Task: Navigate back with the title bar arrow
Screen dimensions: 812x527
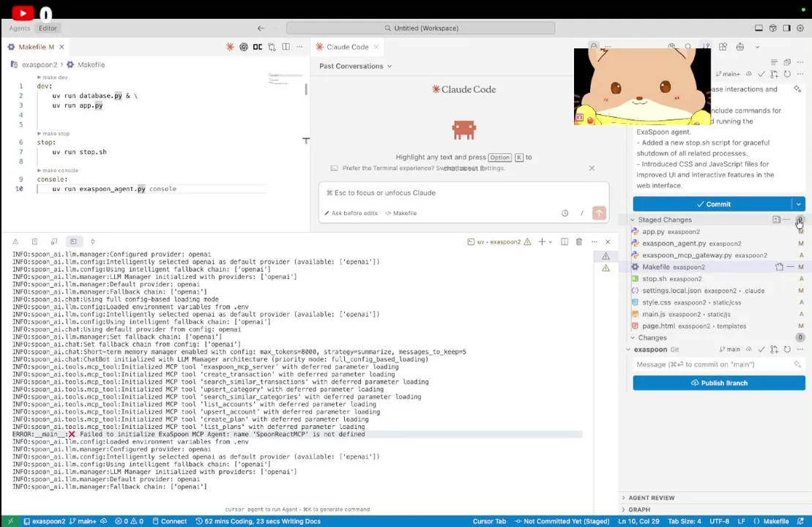Action: [x=261, y=28]
